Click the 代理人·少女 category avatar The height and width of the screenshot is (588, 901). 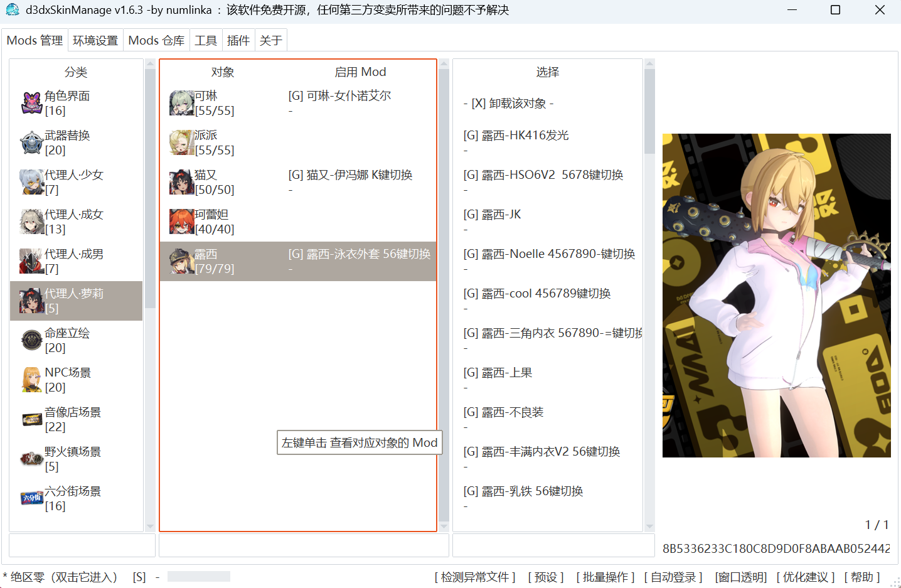[x=31, y=182]
